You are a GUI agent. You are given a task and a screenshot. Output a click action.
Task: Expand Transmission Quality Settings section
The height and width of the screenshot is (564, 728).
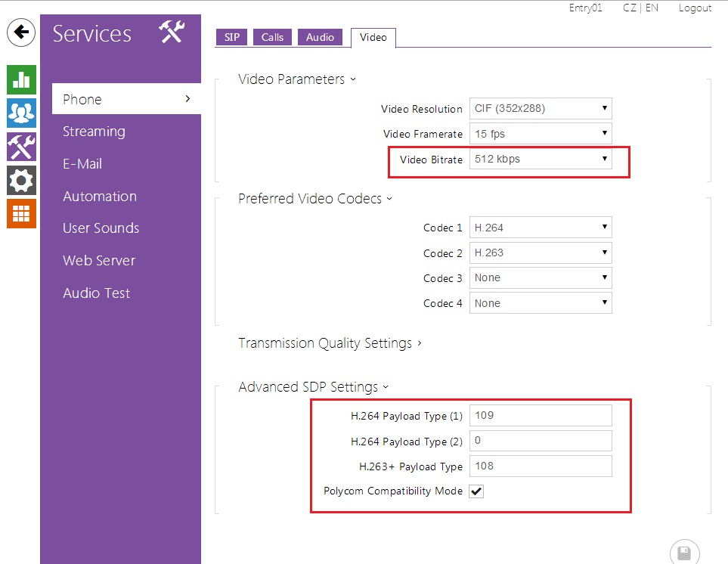[x=330, y=343]
